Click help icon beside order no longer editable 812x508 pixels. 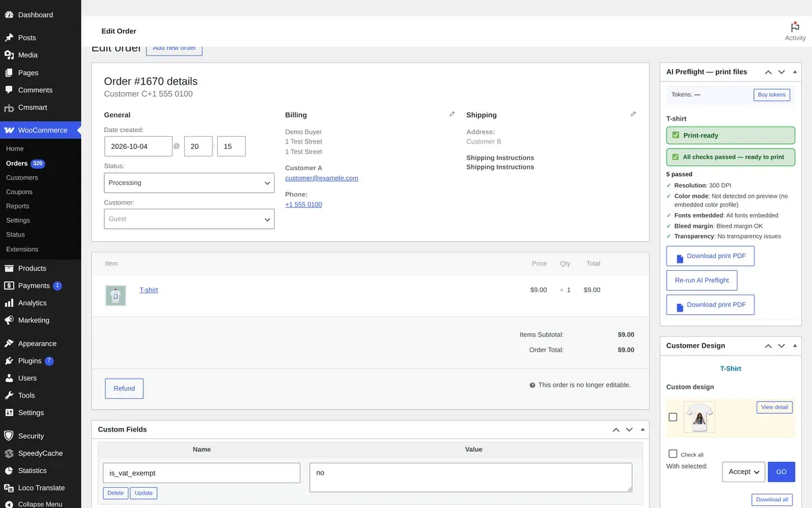pyautogui.click(x=533, y=385)
